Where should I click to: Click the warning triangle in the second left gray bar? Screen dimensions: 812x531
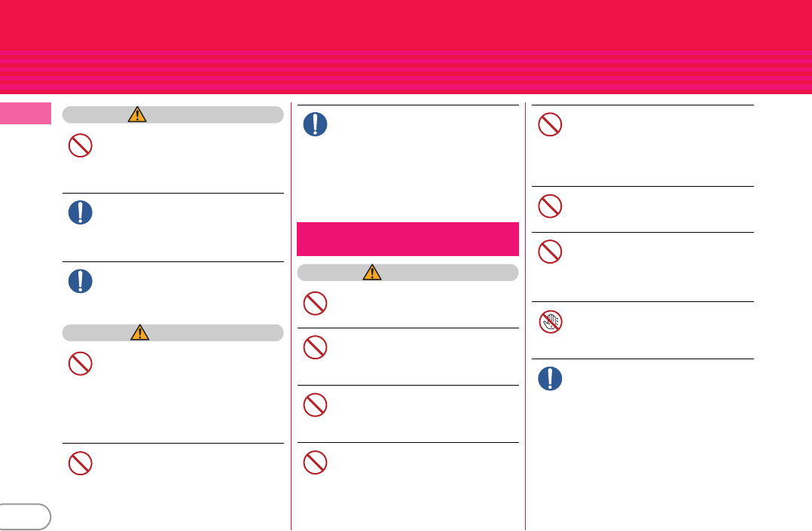tap(140, 332)
